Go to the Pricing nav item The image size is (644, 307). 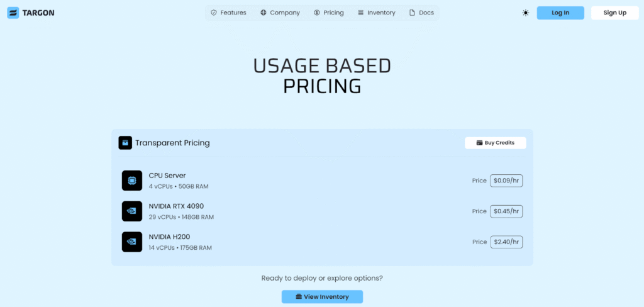click(x=329, y=13)
